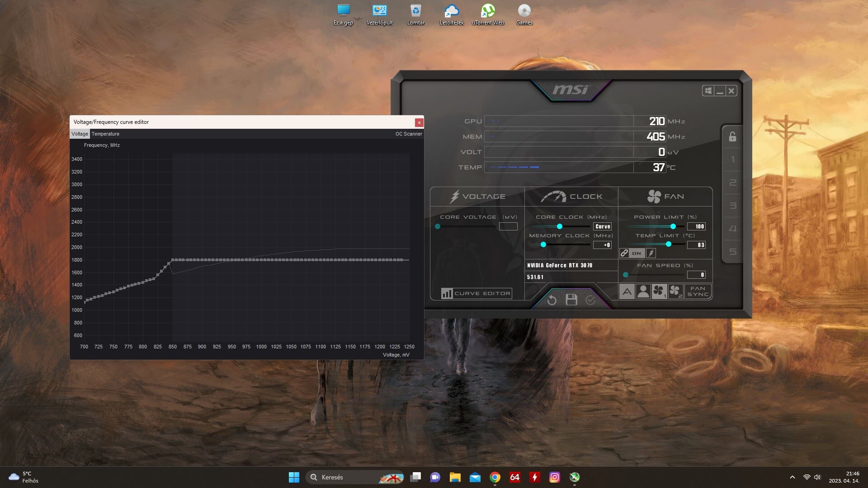
Task: Open Task View from the taskbar
Action: (x=415, y=477)
